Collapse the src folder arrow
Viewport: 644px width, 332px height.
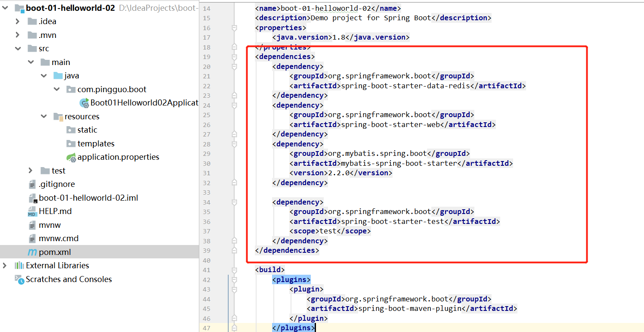[18, 49]
